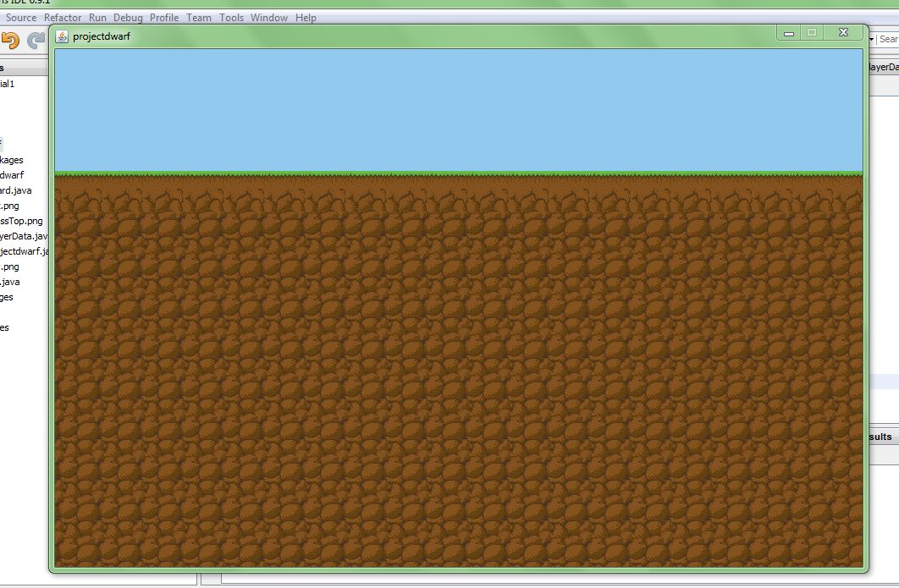Select the truncated ".java" file above "ges"

click(x=10, y=282)
